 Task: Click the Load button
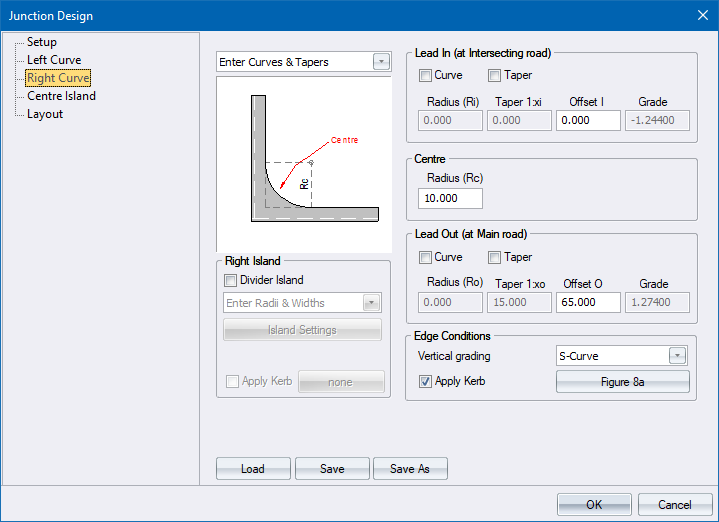click(253, 469)
